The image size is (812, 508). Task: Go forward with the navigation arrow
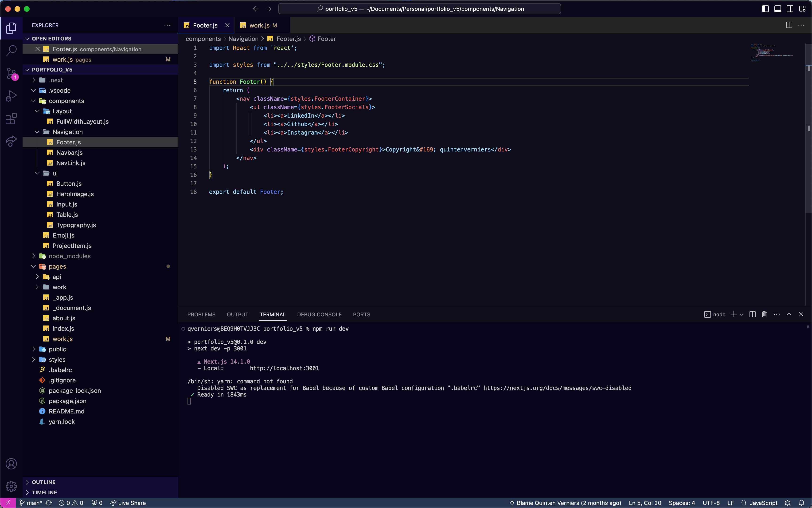pos(268,9)
